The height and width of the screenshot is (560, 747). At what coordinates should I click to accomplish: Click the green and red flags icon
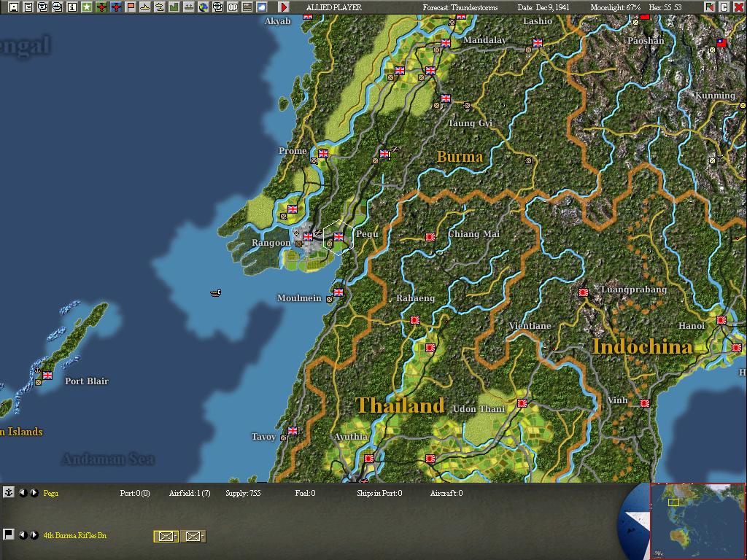pos(710,7)
